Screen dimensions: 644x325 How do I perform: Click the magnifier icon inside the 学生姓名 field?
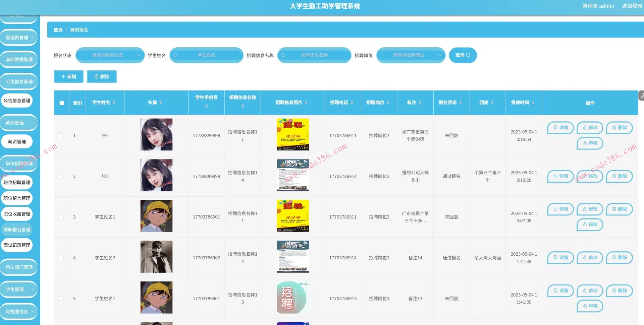coord(175,55)
